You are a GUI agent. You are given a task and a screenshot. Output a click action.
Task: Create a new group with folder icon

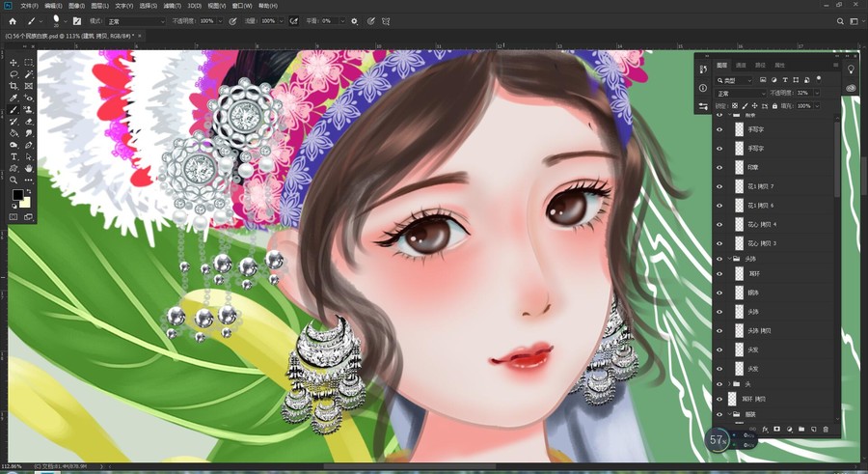[801, 429]
